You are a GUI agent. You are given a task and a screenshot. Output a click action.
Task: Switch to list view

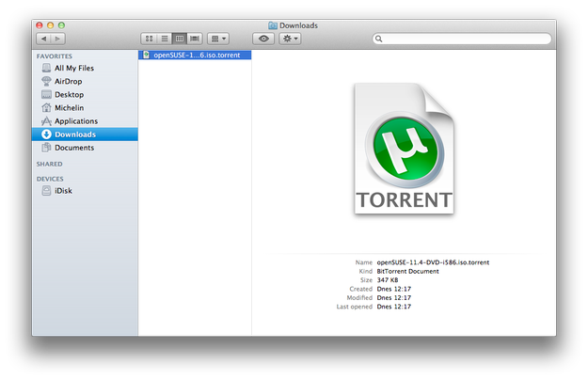165,39
